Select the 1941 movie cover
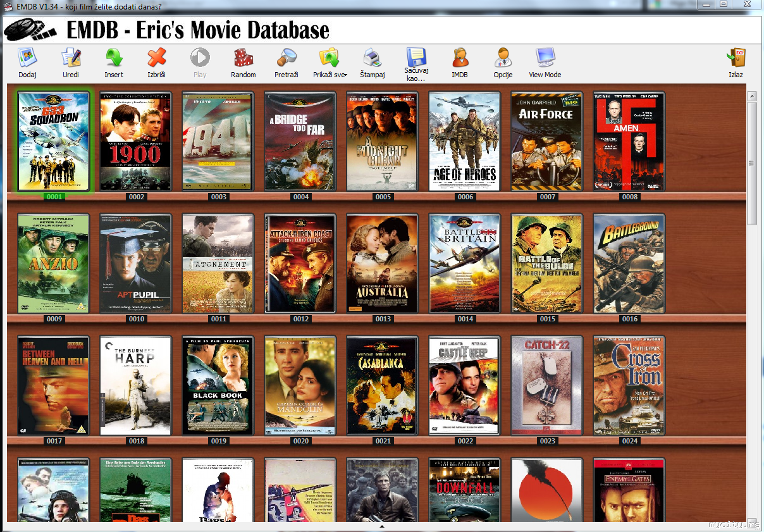This screenshot has height=532, width=764. click(218, 141)
